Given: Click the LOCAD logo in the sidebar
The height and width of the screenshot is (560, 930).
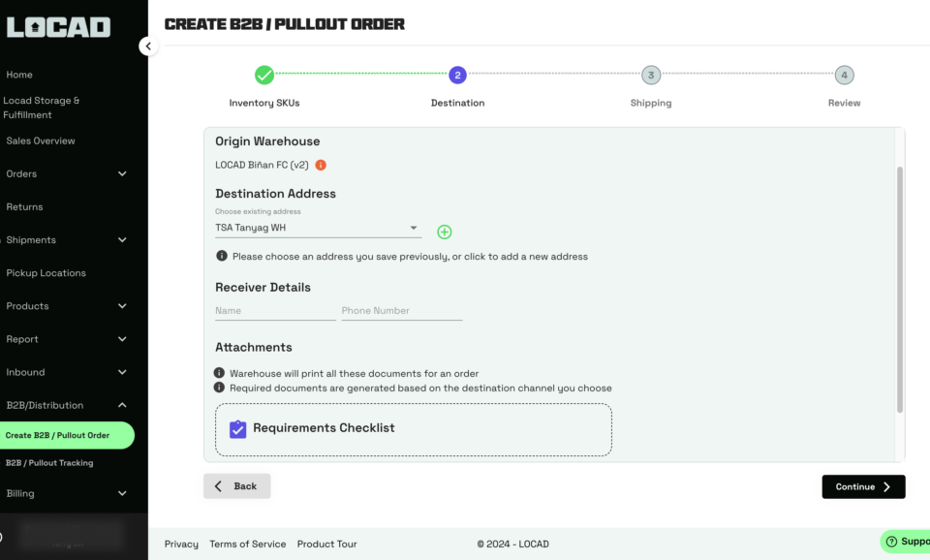Looking at the screenshot, I should (58, 27).
